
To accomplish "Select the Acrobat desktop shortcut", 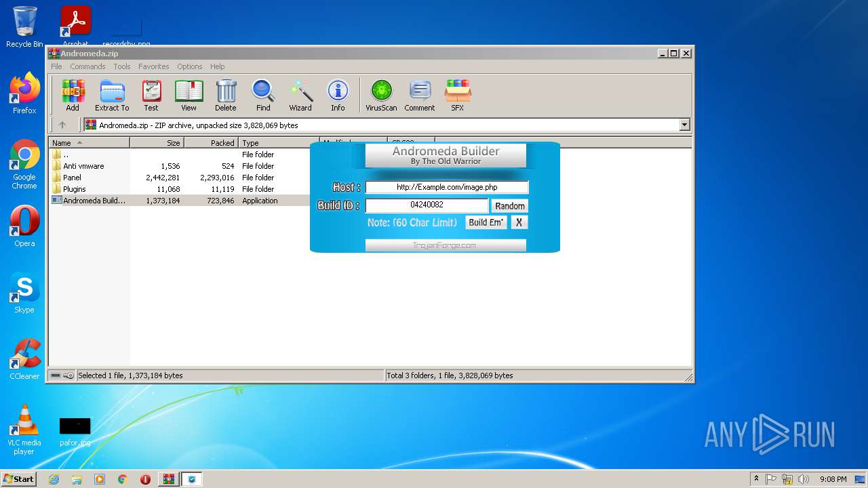I will [x=76, y=26].
